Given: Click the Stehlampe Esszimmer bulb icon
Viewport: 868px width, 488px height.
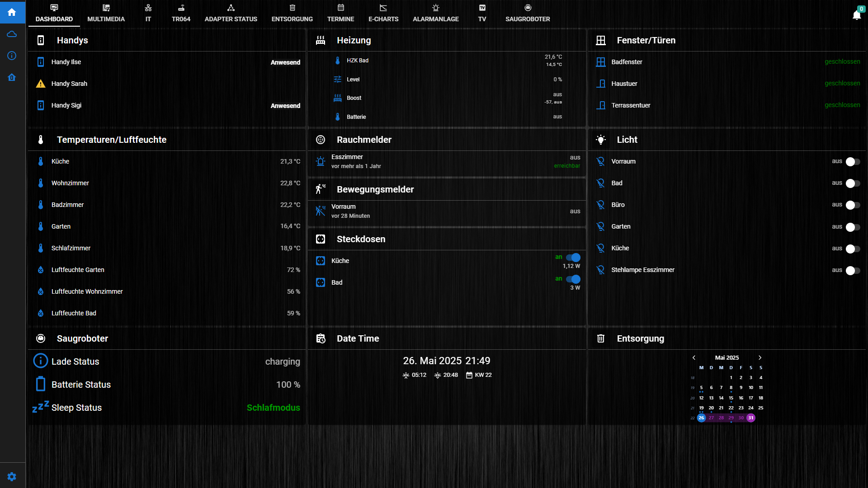Looking at the screenshot, I should (x=601, y=270).
